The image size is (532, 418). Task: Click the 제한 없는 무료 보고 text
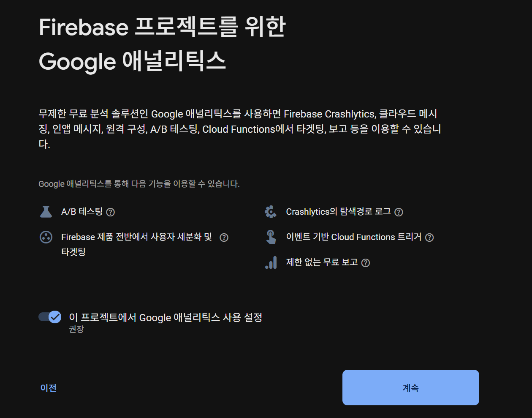[x=322, y=262]
